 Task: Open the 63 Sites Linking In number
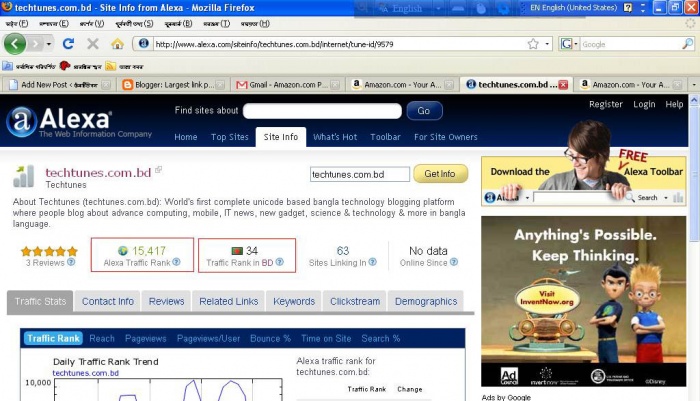[343, 251]
